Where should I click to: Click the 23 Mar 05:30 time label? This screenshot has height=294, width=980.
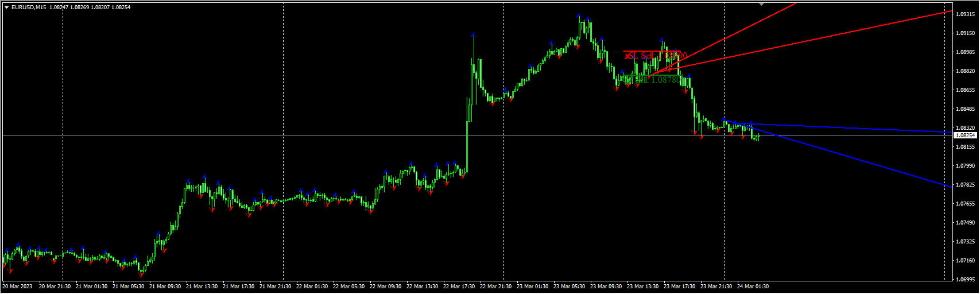[569, 287]
